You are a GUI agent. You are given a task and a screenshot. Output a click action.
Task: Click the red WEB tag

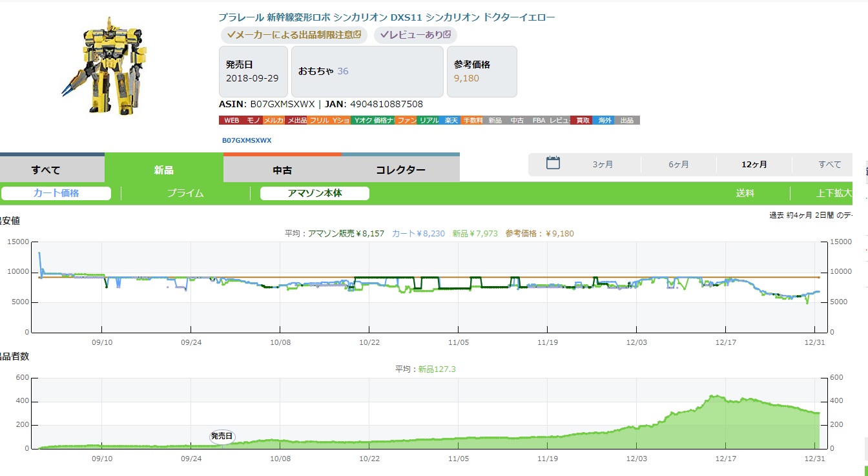(x=231, y=121)
